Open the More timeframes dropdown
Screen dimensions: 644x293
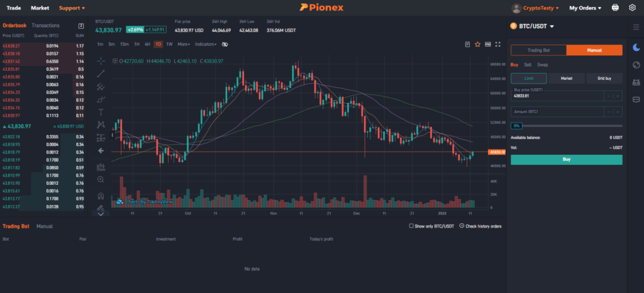(184, 44)
